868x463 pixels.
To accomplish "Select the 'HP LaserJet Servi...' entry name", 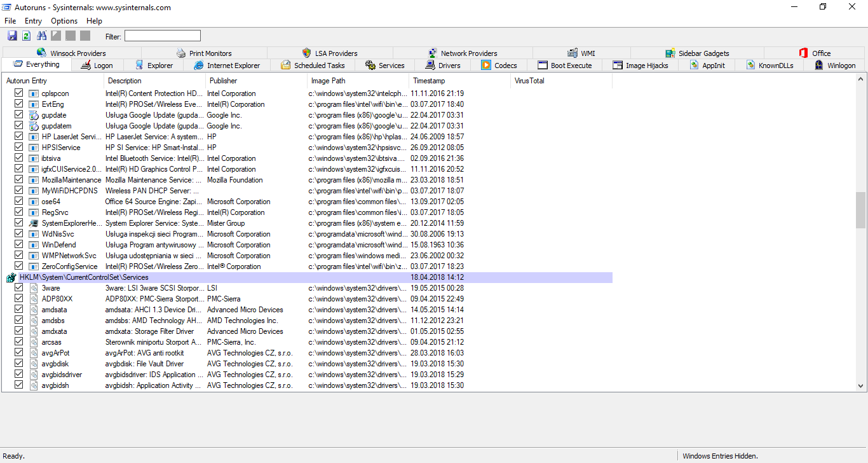I will [x=71, y=137].
